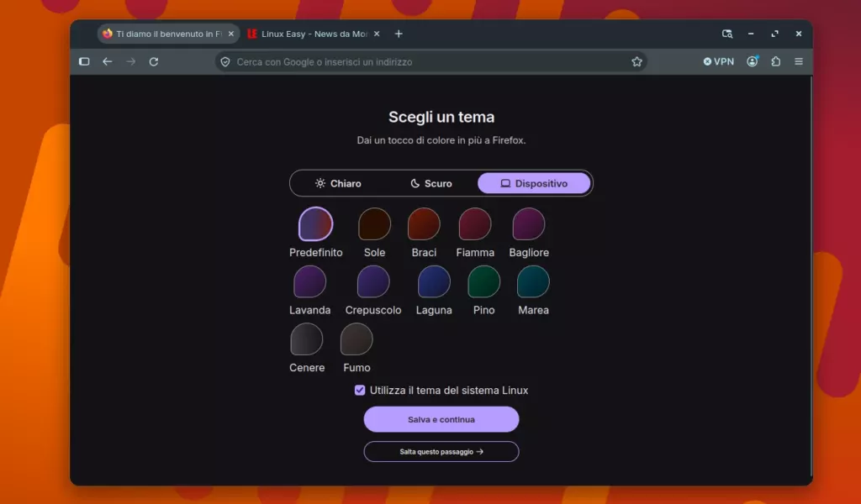Open the Firefox account icon
This screenshot has width=861, height=504.
[x=753, y=61]
